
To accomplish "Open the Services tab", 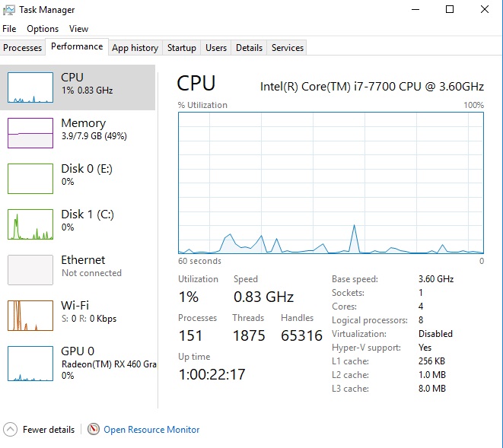I will [288, 48].
